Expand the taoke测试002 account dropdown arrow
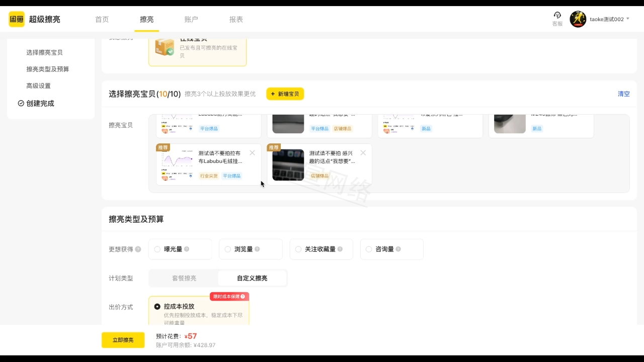This screenshot has width=644, height=362. [628, 19]
